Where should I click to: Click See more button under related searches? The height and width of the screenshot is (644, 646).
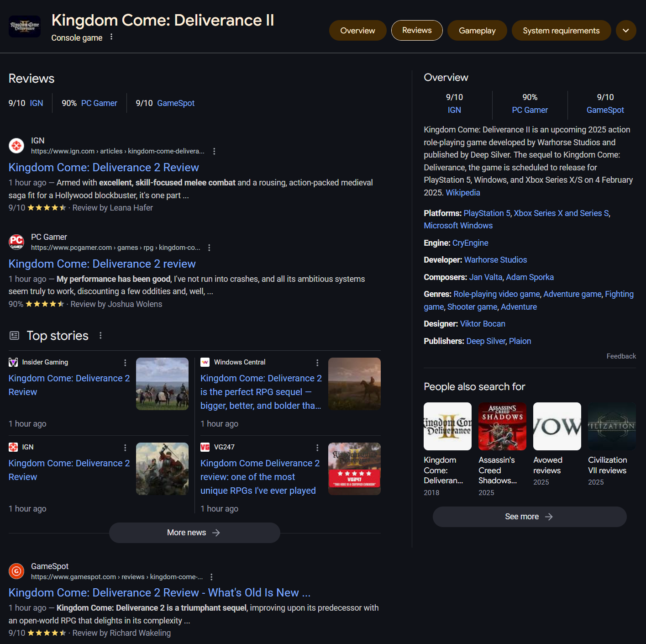click(530, 517)
